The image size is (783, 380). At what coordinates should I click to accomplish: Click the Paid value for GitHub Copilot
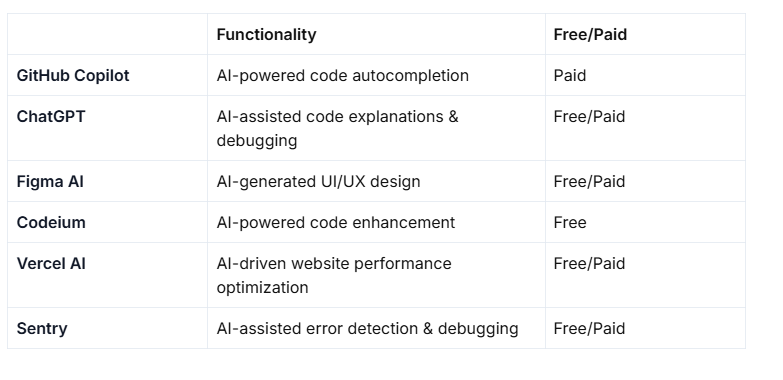(x=570, y=75)
